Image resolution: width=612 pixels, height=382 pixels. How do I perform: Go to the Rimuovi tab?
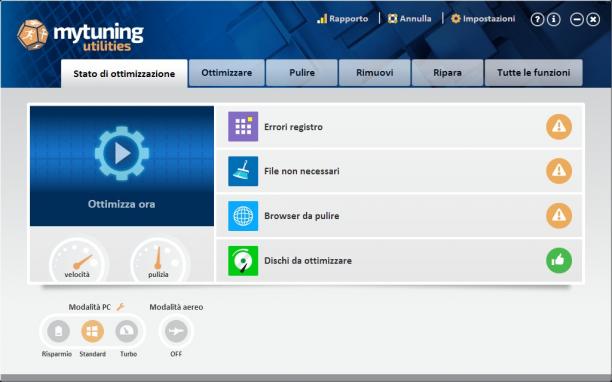pyautogui.click(x=375, y=73)
